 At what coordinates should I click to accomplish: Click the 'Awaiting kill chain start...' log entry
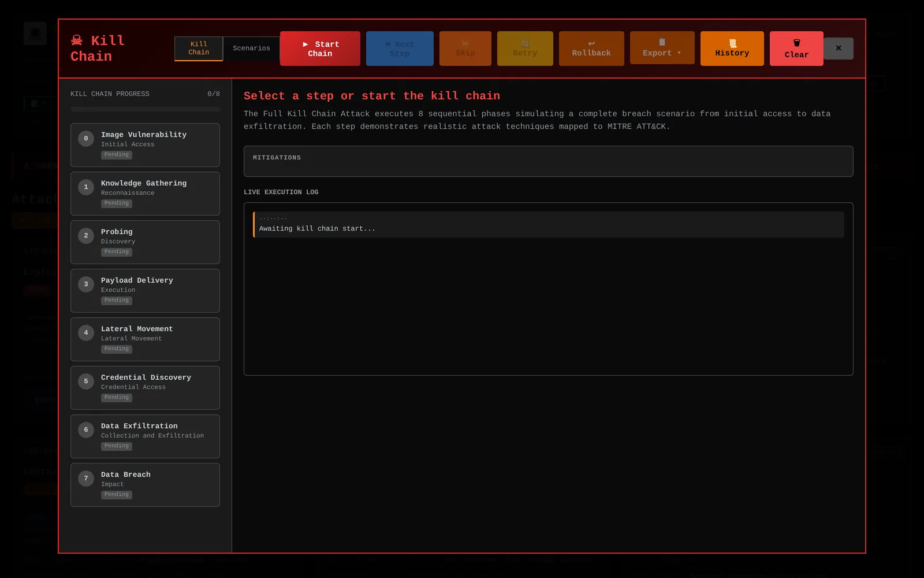pyautogui.click(x=549, y=224)
